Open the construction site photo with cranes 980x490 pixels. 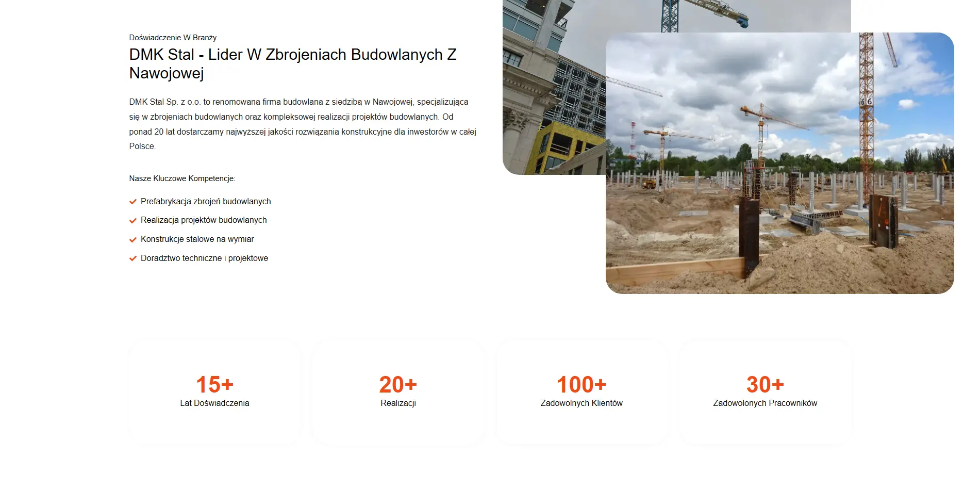[x=779, y=163]
